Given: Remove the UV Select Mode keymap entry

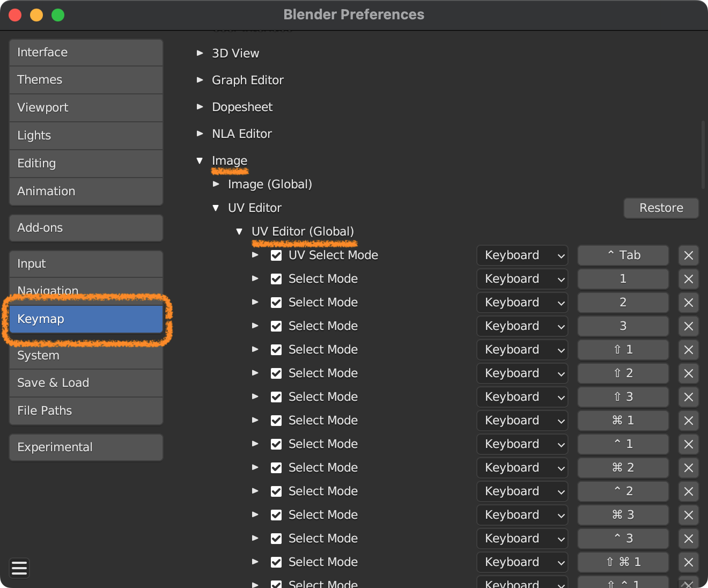Looking at the screenshot, I should tap(689, 255).
